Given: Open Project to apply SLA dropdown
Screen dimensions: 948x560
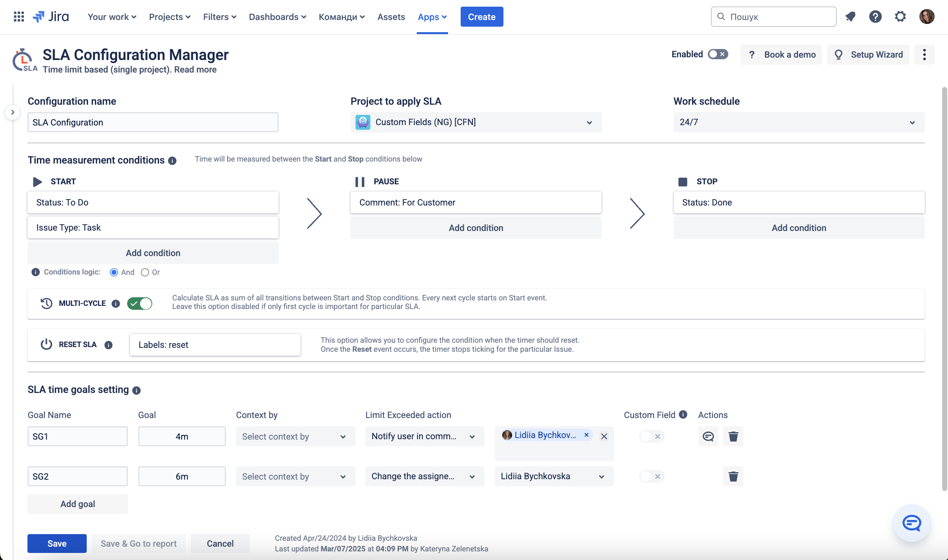Looking at the screenshot, I should tap(476, 122).
